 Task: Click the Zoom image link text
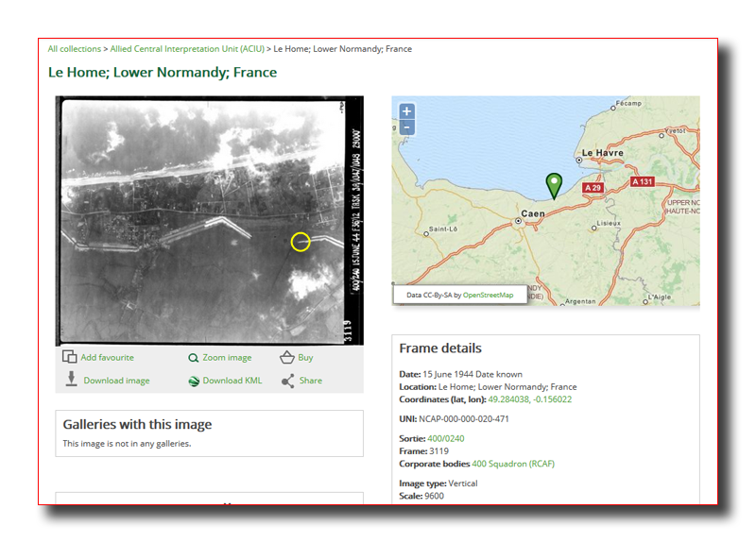tap(227, 358)
